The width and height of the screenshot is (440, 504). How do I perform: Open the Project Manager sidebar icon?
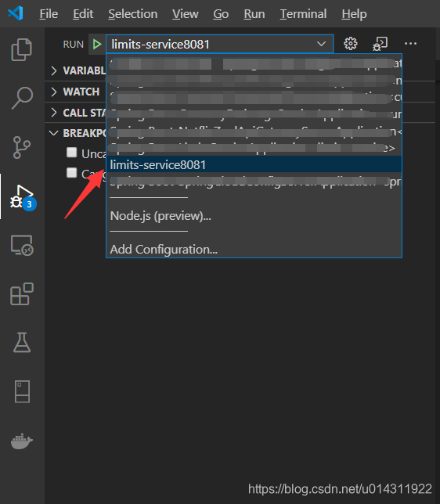[22, 391]
